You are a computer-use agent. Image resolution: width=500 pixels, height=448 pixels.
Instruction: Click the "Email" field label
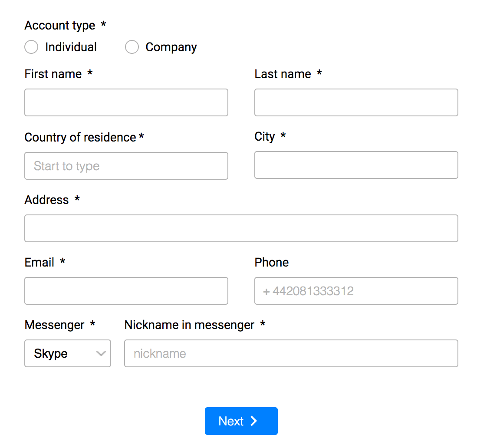(39, 263)
